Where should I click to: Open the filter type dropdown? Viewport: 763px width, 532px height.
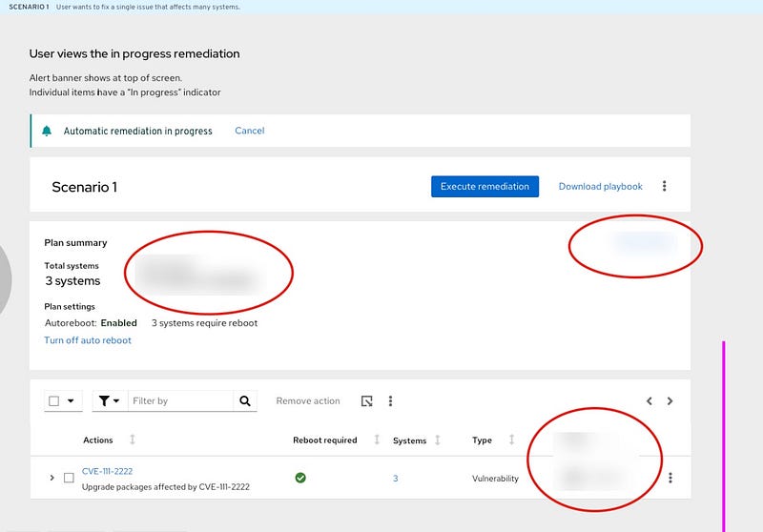(x=109, y=400)
